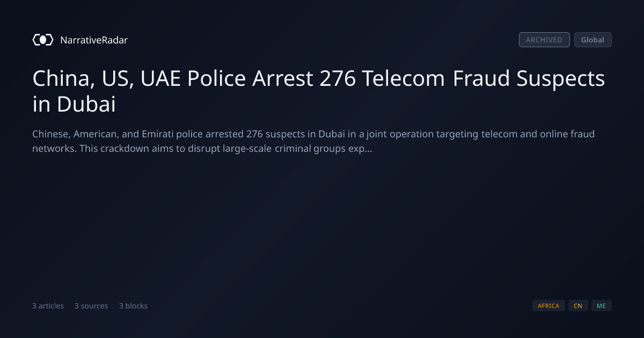Choose the green ME region tag

coord(601,306)
